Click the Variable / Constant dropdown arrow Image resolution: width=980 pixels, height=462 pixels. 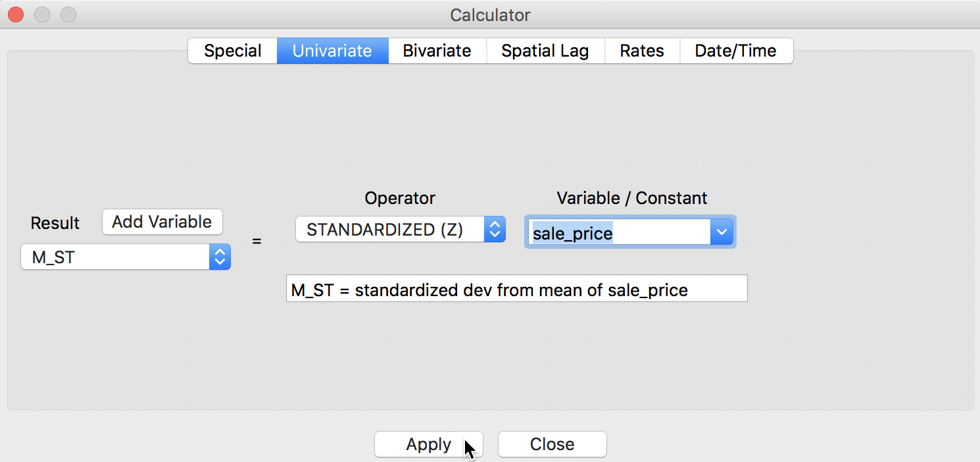722,232
